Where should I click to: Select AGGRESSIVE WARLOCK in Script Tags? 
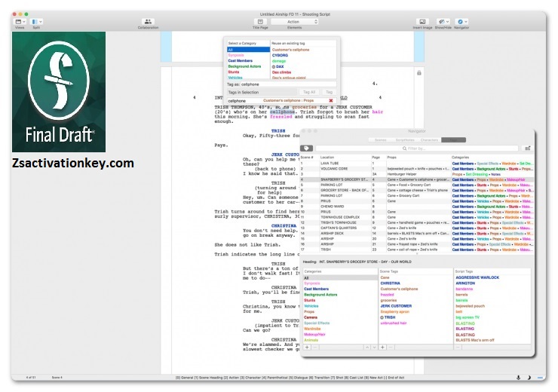[x=477, y=277]
